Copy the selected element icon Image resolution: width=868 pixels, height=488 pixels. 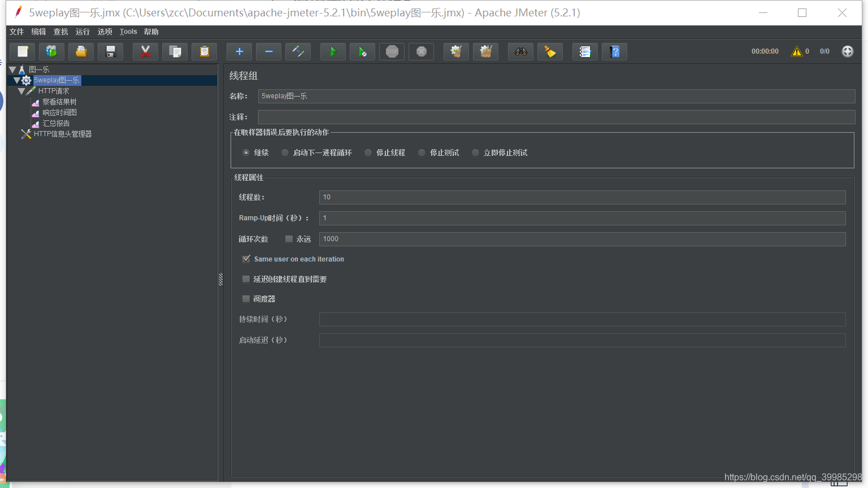pyautogui.click(x=175, y=51)
